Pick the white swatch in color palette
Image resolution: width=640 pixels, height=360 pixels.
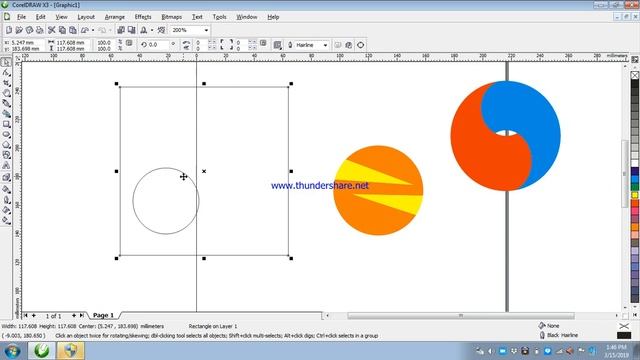click(x=635, y=163)
